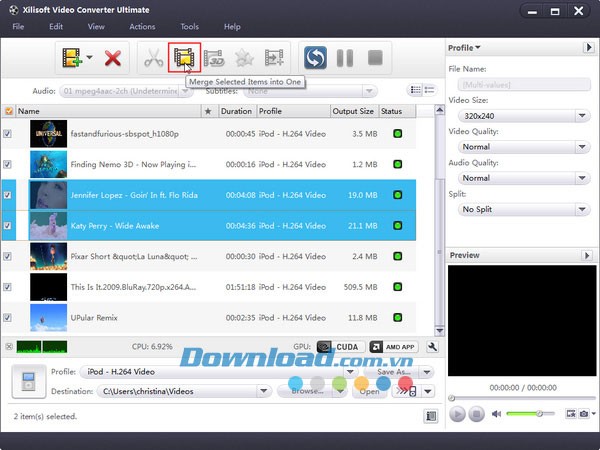Remove selected items with red X

pyautogui.click(x=113, y=58)
